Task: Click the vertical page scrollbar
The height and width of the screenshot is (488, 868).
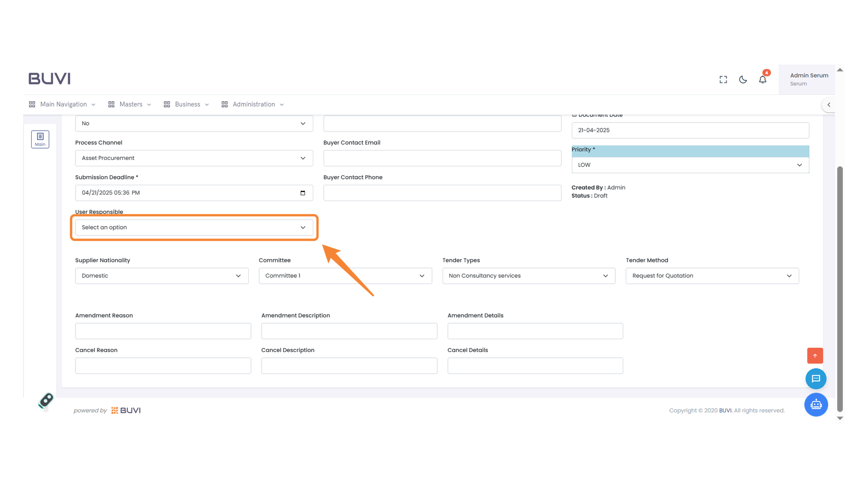Action: pyautogui.click(x=840, y=289)
